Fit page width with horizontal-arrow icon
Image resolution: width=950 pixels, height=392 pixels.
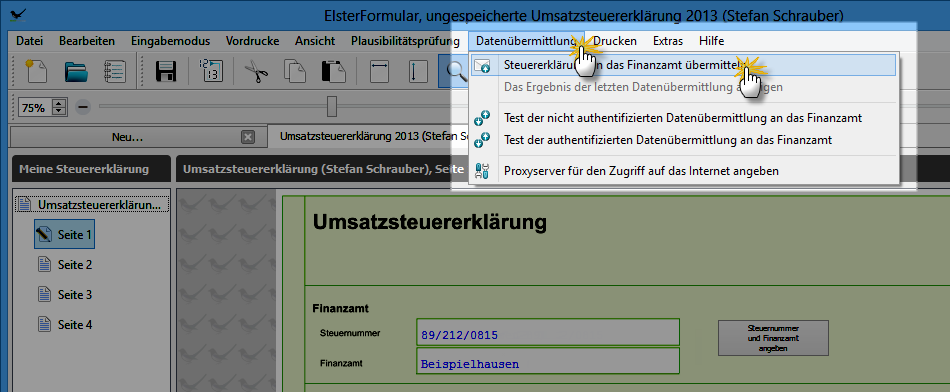coord(379,71)
